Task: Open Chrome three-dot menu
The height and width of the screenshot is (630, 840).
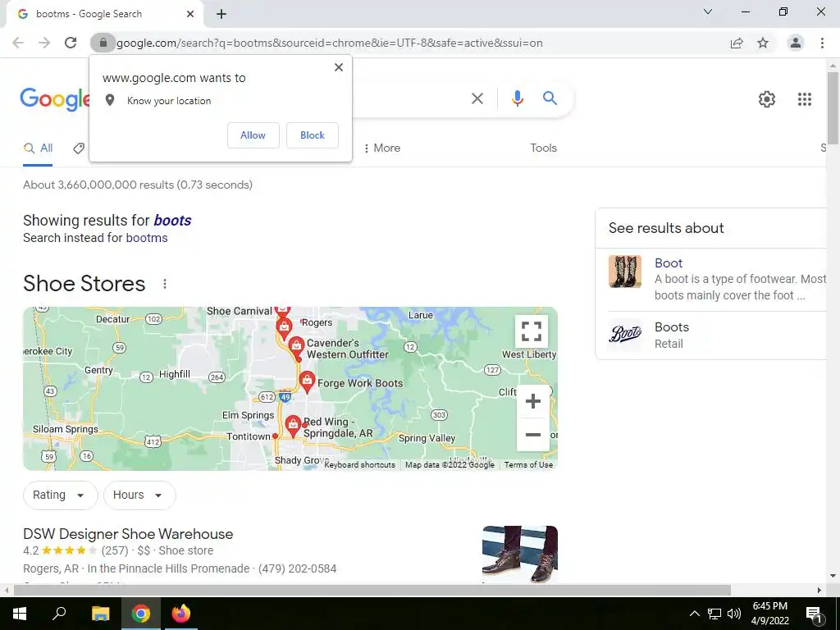Action: [x=822, y=43]
